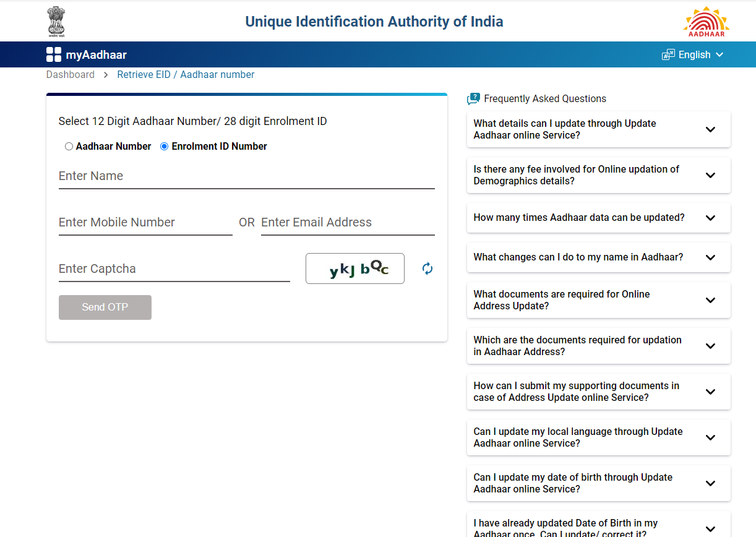Image resolution: width=756 pixels, height=537 pixels.
Task: Click the captcha image box
Action: 355,268
